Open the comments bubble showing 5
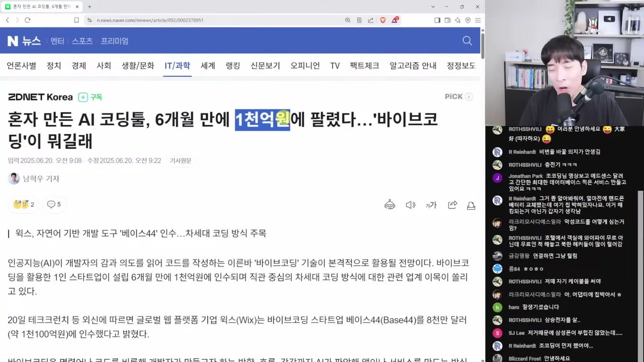644x362 pixels. pos(54,204)
